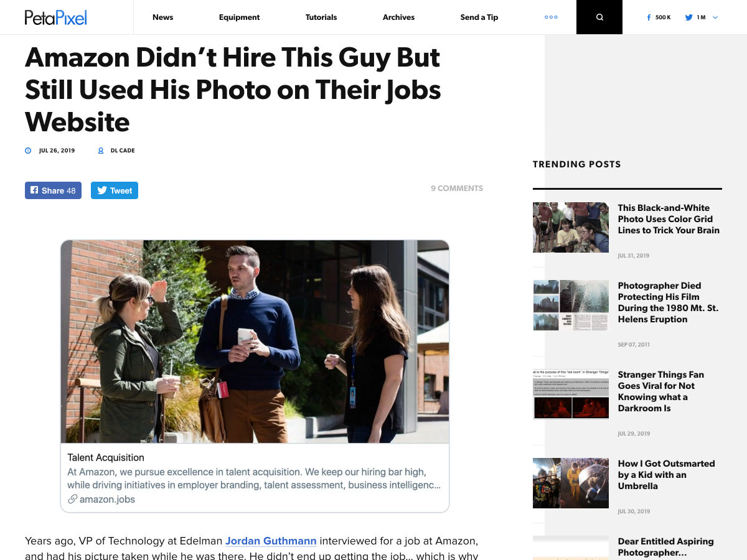Open the Jordan Guthmann link
The height and width of the screenshot is (560, 747).
tap(271, 541)
